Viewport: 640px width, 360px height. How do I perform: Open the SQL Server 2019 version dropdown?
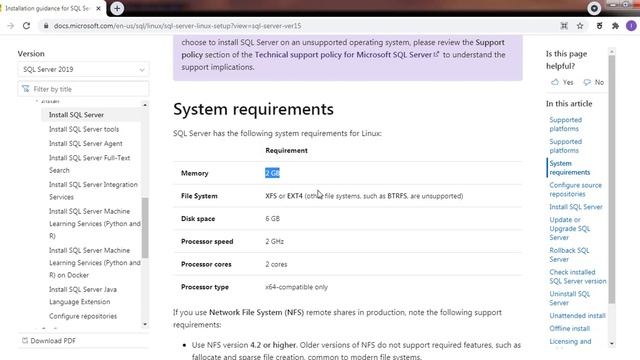point(83,69)
